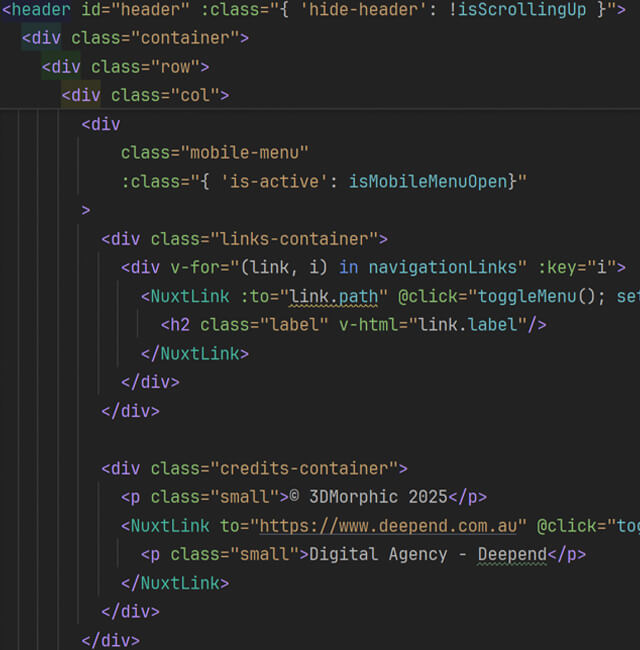
Task: Click the "row" class value
Action: [175, 67]
